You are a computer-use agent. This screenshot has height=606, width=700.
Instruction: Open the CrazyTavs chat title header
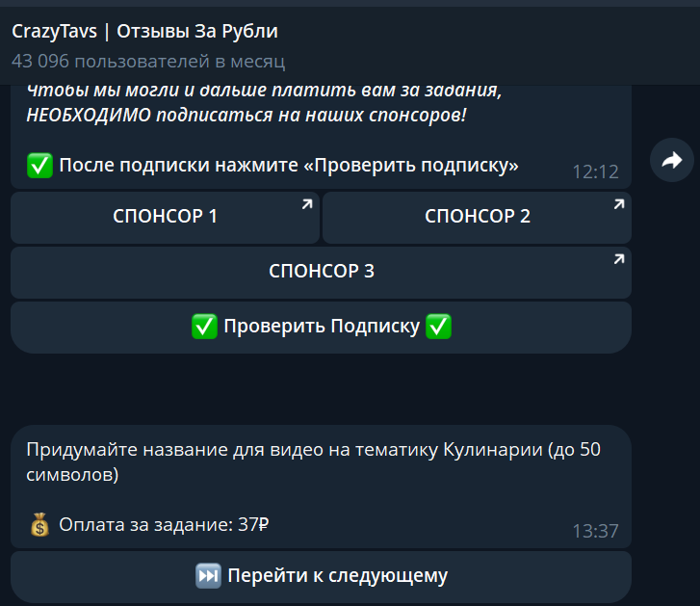[144, 32]
